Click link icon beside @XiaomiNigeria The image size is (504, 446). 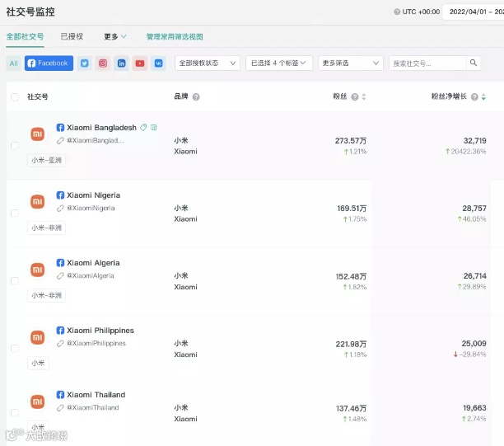60,209
